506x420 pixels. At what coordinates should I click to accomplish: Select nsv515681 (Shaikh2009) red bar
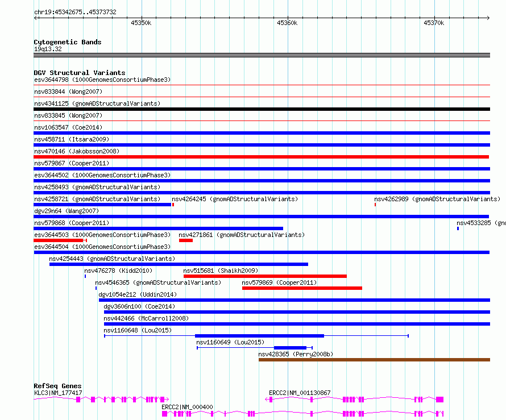click(266, 276)
